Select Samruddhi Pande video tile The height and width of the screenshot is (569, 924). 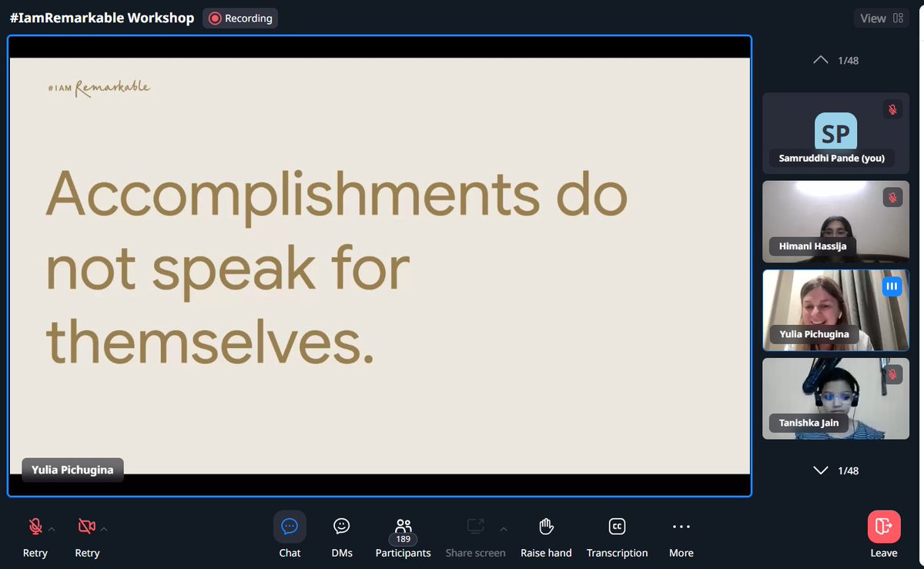[x=835, y=133]
